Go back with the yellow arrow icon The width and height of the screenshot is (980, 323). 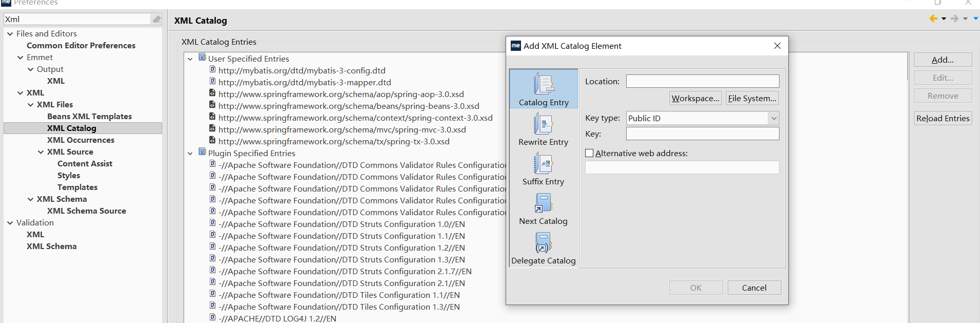(x=933, y=18)
